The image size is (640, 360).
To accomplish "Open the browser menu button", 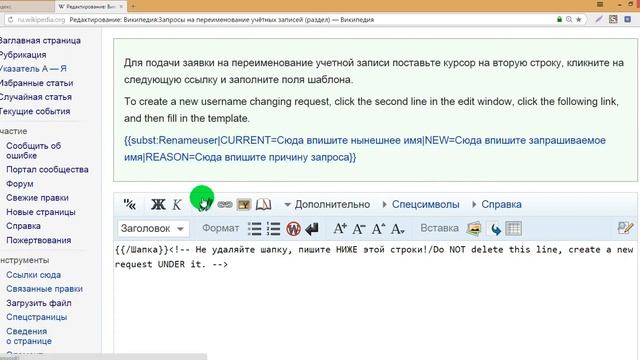I will (x=600, y=4).
